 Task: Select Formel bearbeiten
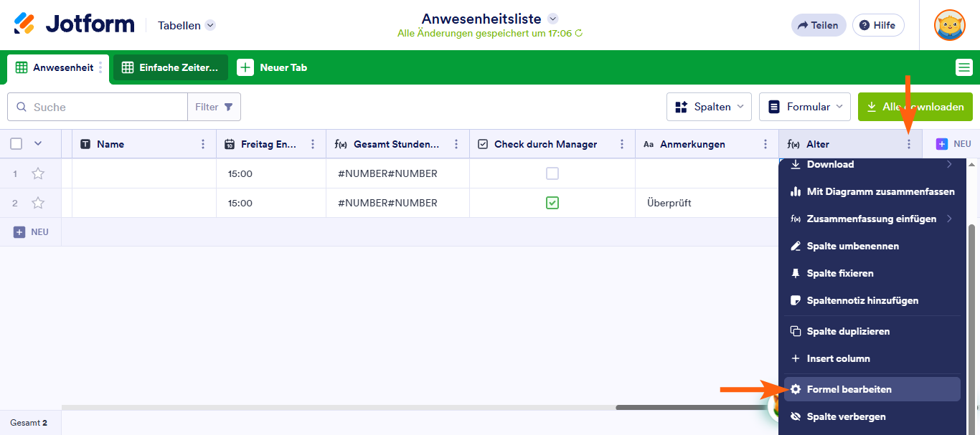coord(872,389)
